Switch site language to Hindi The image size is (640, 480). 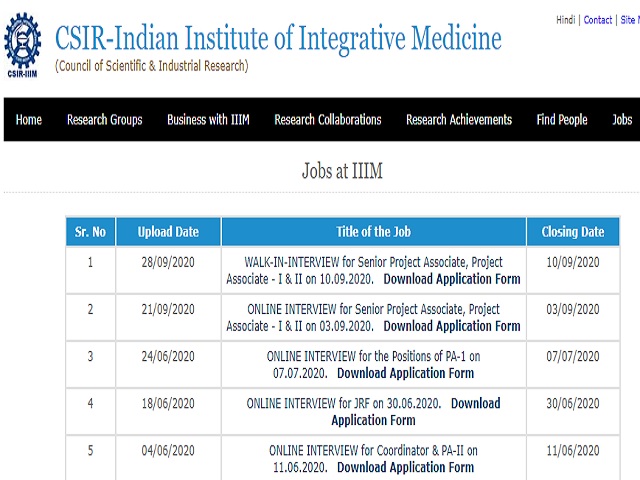tap(566, 20)
